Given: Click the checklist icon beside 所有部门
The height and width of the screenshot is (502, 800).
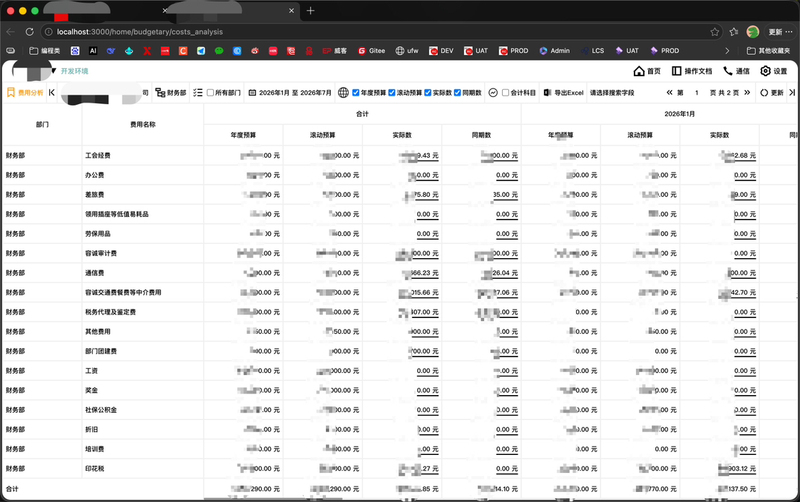Looking at the screenshot, I should point(198,92).
